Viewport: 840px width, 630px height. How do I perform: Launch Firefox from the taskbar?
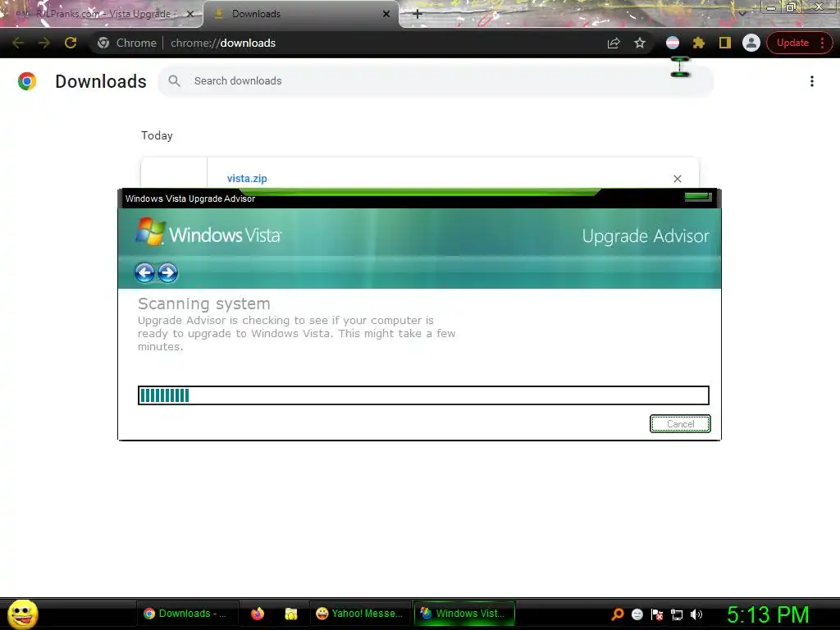(x=258, y=614)
